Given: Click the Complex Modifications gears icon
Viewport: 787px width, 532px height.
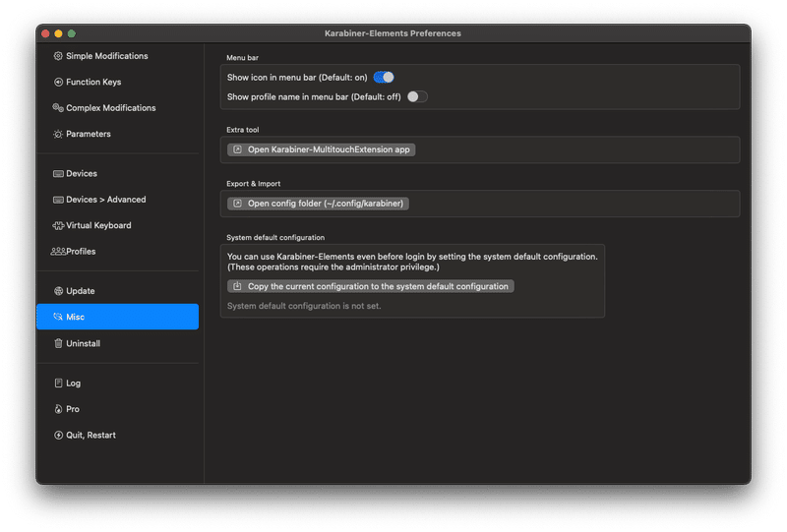Looking at the screenshot, I should pos(58,108).
